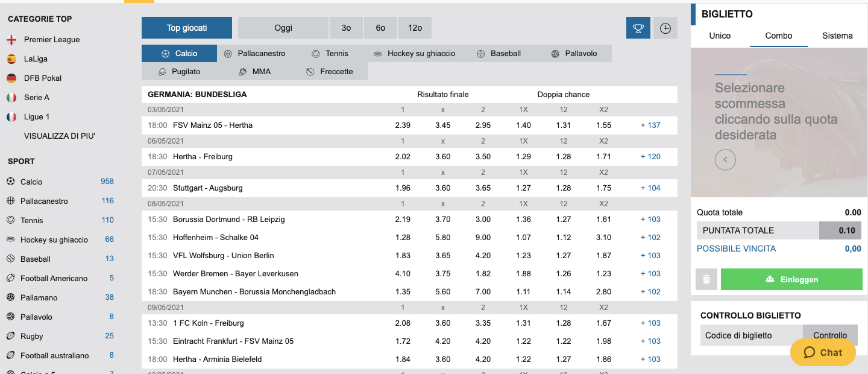
Task: Click the France flag icon for Ligue 1
Action: 11,117
